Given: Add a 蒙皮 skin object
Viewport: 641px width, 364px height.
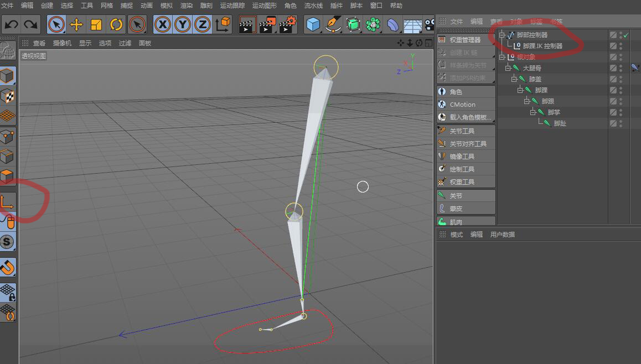Looking at the screenshot, I should click(466, 209).
